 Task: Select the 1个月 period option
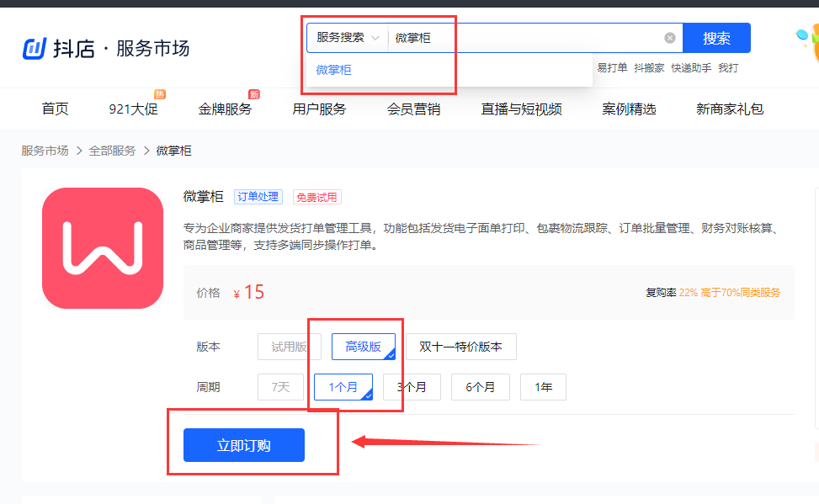pyautogui.click(x=343, y=387)
